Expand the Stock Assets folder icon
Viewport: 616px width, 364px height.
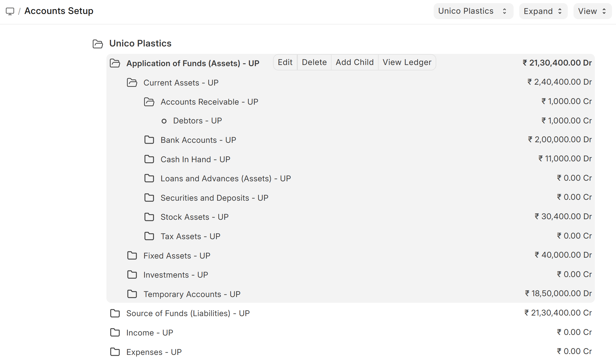149,217
